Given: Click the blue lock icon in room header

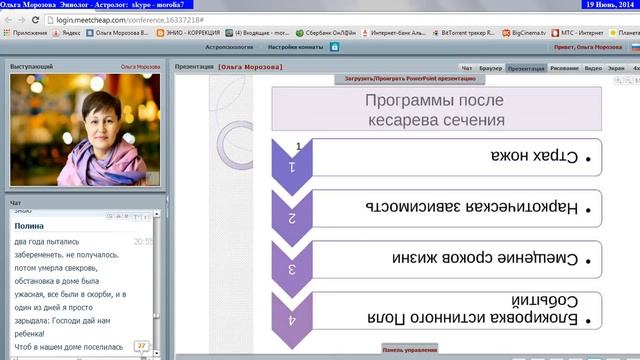Looking at the screenshot, I should [x=334, y=47].
